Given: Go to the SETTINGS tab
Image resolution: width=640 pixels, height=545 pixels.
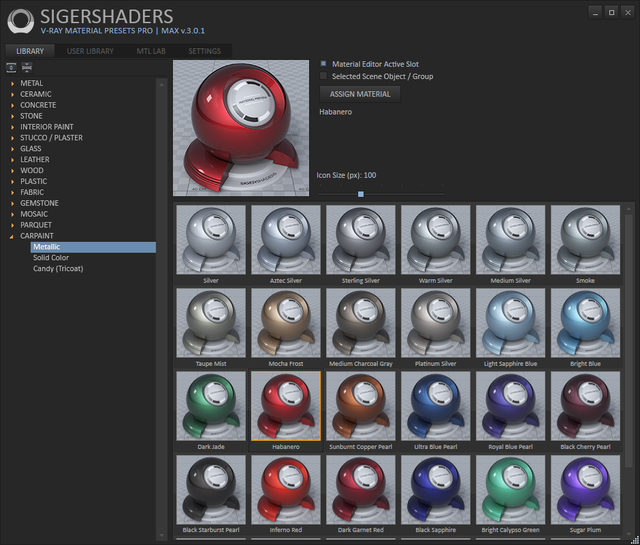Looking at the screenshot, I should click(204, 51).
